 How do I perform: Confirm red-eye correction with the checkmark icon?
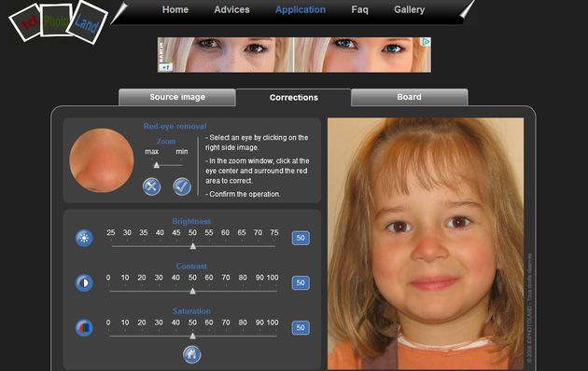click(182, 186)
